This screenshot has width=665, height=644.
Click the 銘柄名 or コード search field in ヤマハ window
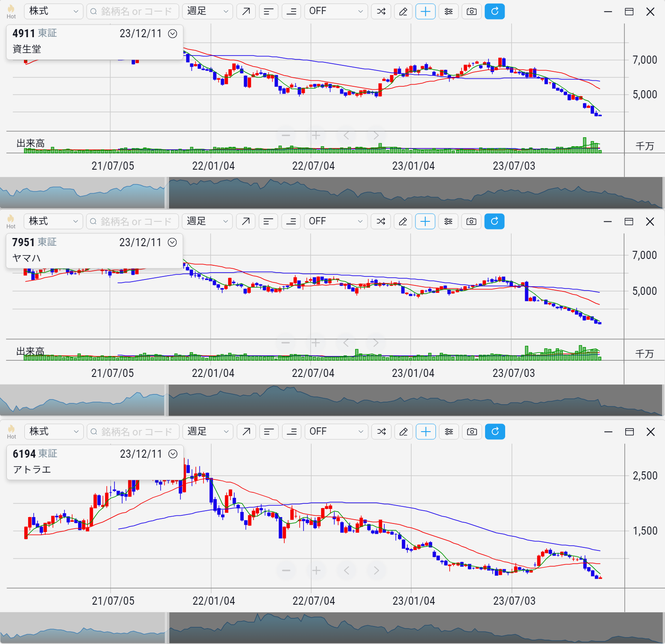pyautogui.click(x=132, y=221)
